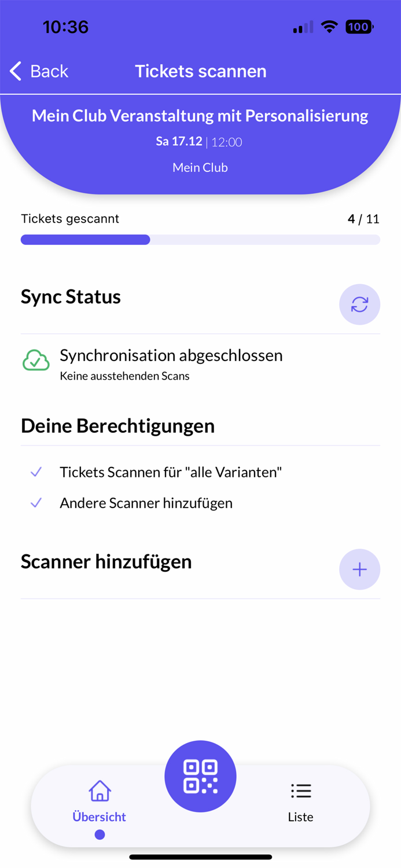
Task: Click the back chevron arrow icon
Action: point(14,71)
